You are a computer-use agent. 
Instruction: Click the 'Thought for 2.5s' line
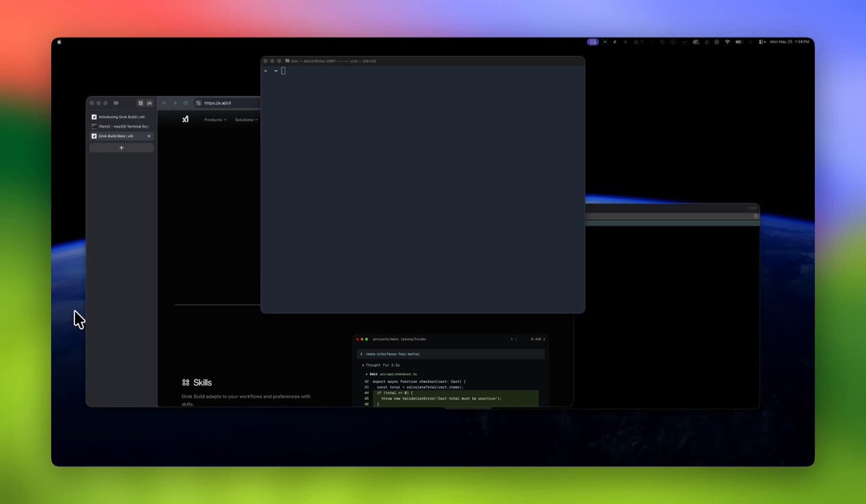[x=380, y=366]
